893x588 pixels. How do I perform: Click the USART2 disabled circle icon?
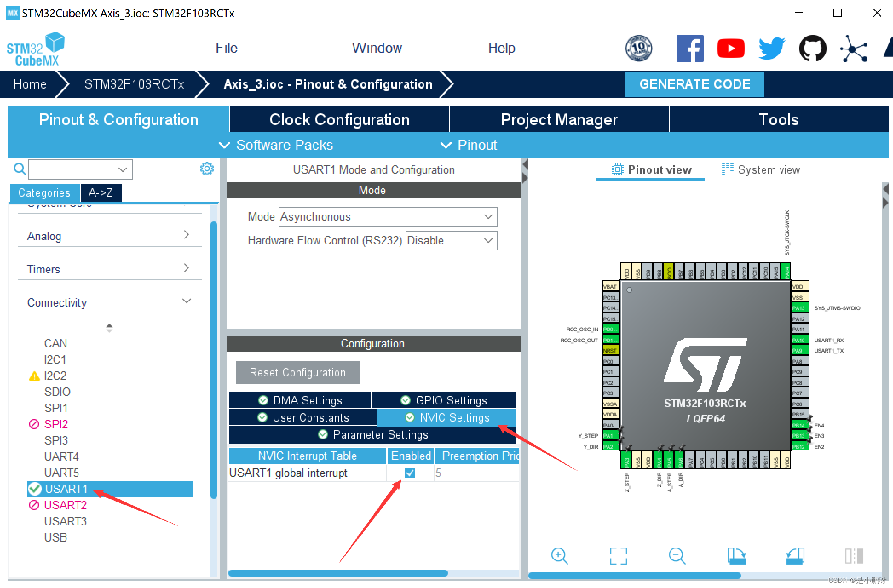pyautogui.click(x=34, y=505)
